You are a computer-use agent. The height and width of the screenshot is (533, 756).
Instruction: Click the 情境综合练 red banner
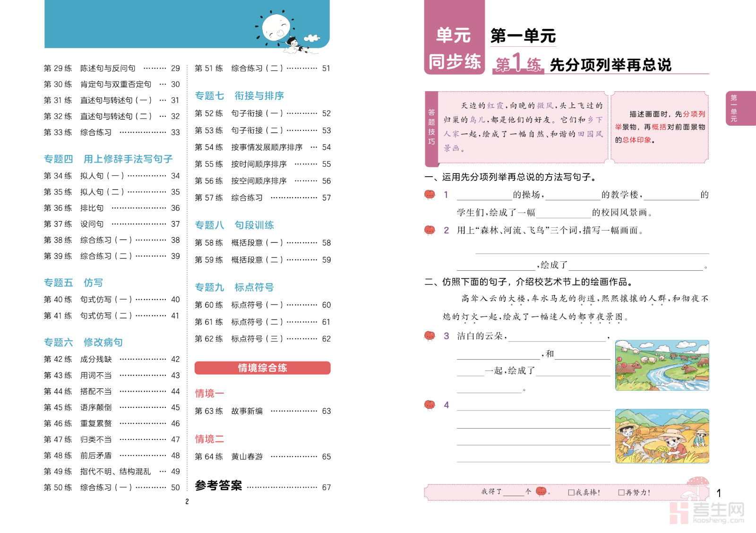[262, 368]
